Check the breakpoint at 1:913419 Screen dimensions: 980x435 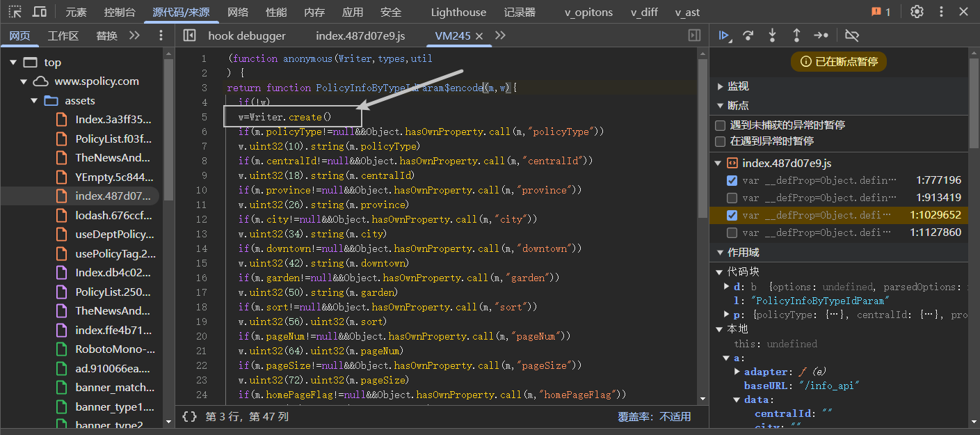click(x=732, y=198)
